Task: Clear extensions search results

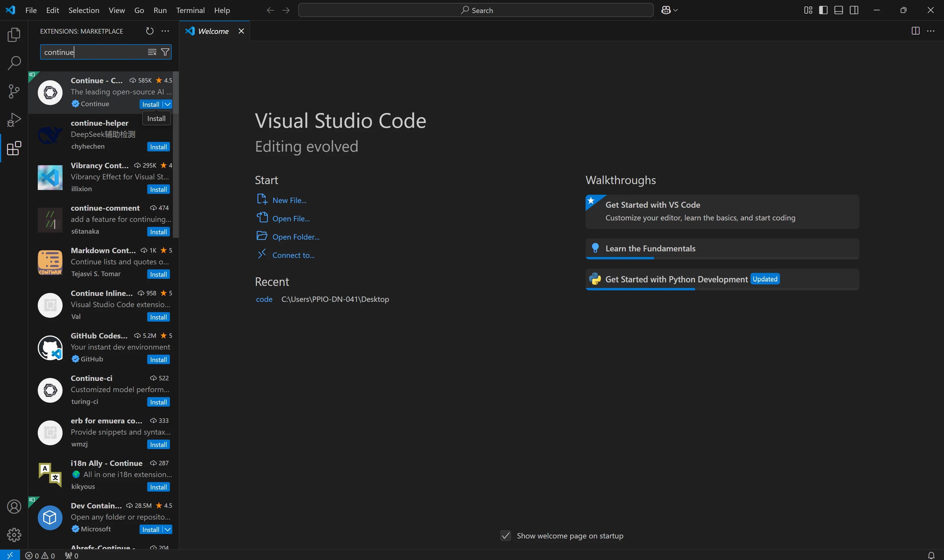Action: pyautogui.click(x=152, y=52)
